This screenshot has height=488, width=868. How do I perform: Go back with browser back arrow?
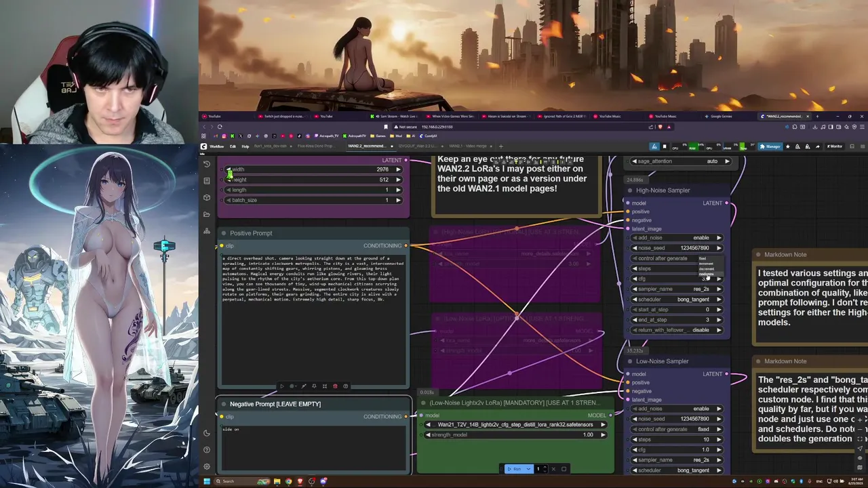coord(204,127)
